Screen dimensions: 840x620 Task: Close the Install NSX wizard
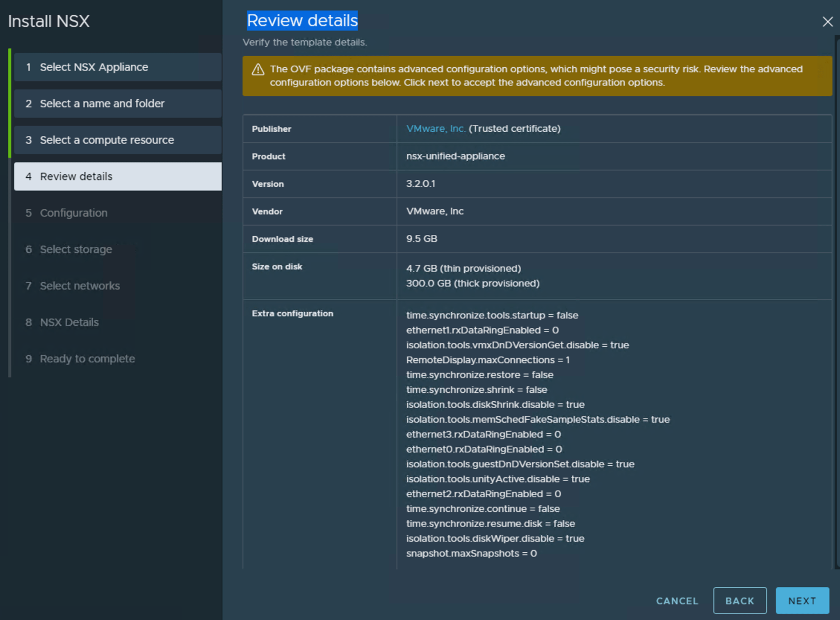[828, 21]
